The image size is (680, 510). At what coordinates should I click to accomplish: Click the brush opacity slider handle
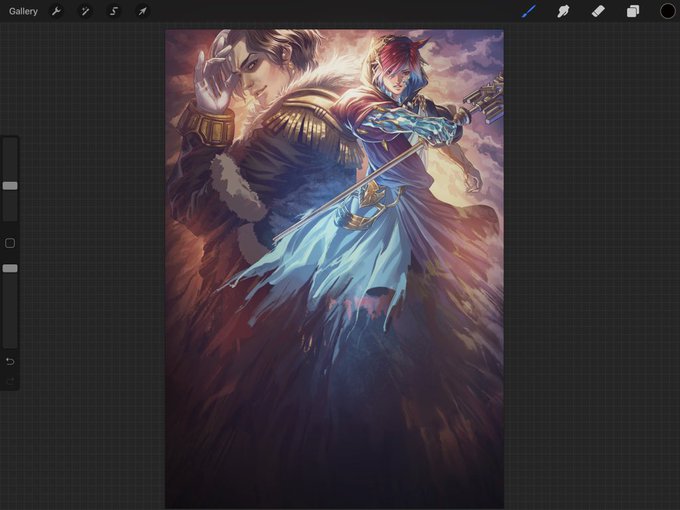pos(10,268)
